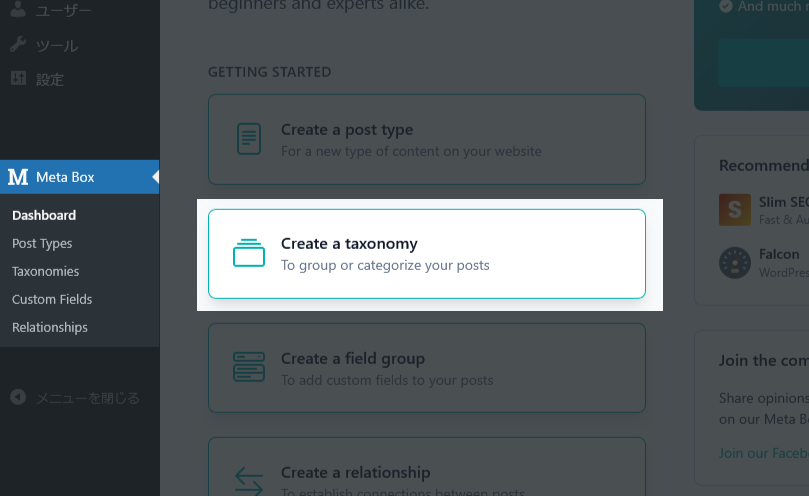Viewport: 809px width, 497px height.
Task: Open Taxonomies from the Meta Box submenu
Action: coord(45,271)
